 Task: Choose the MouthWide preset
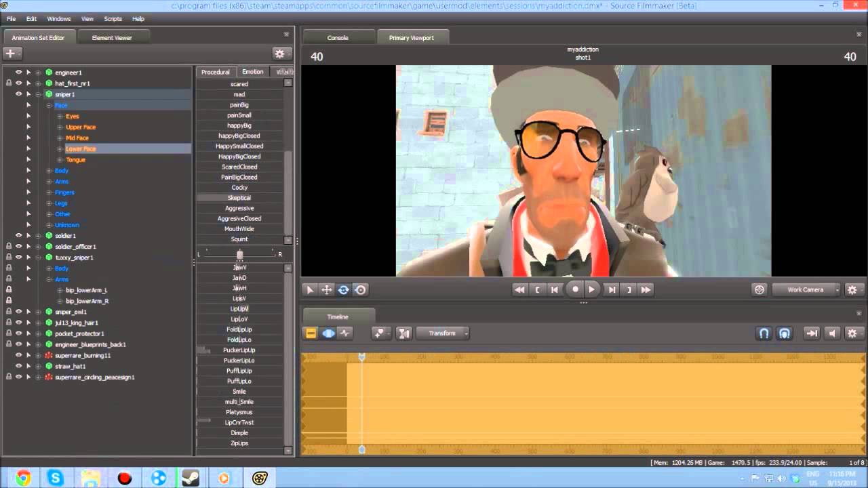[x=239, y=228]
